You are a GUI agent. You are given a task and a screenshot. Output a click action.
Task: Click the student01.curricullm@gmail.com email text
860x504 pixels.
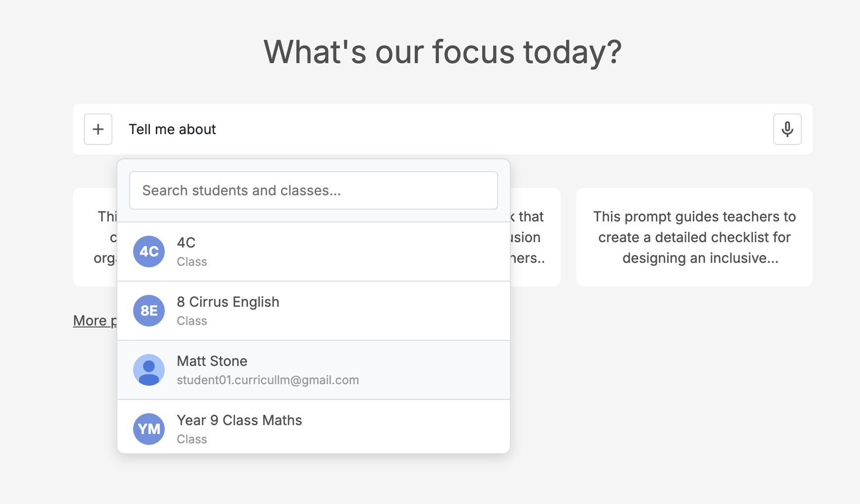pyautogui.click(x=268, y=380)
